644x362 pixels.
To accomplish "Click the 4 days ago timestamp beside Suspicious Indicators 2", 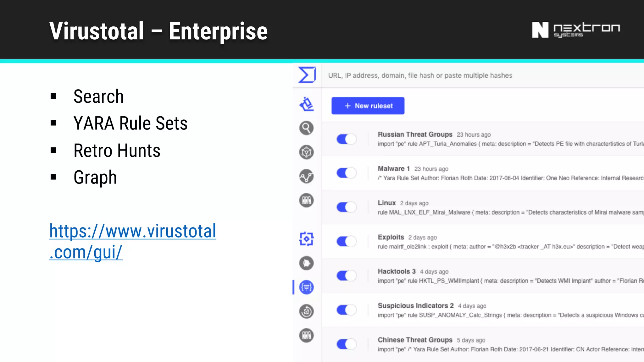I will pyautogui.click(x=472, y=306).
